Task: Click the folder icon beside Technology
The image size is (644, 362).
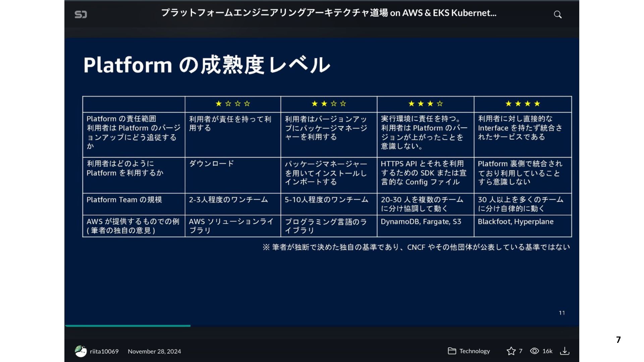Action: [x=452, y=351]
